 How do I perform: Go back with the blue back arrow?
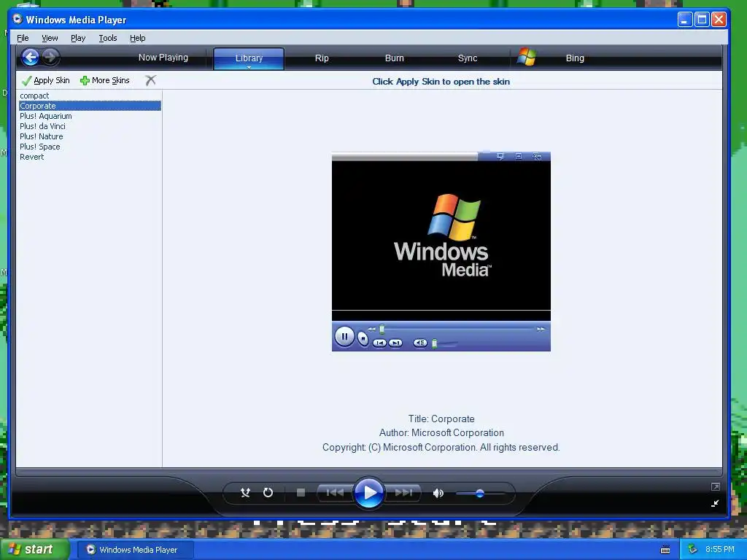pos(31,58)
